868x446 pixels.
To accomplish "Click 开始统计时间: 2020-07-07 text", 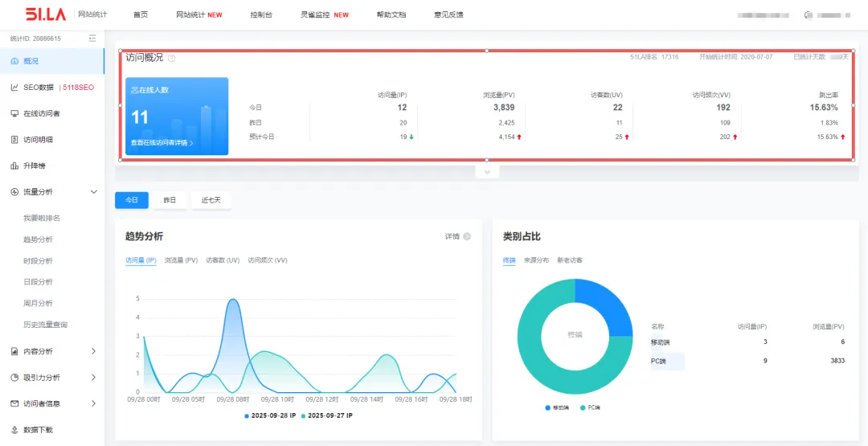I will [x=735, y=57].
